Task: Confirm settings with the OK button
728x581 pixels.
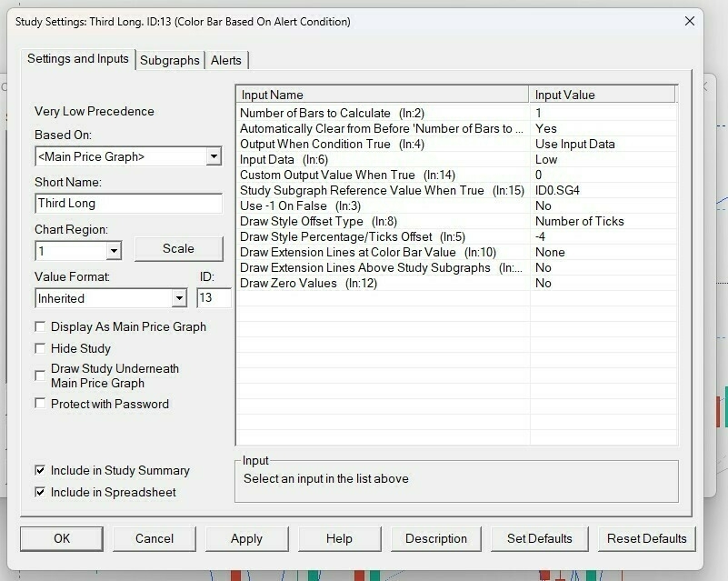Action: tap(61, 538)
